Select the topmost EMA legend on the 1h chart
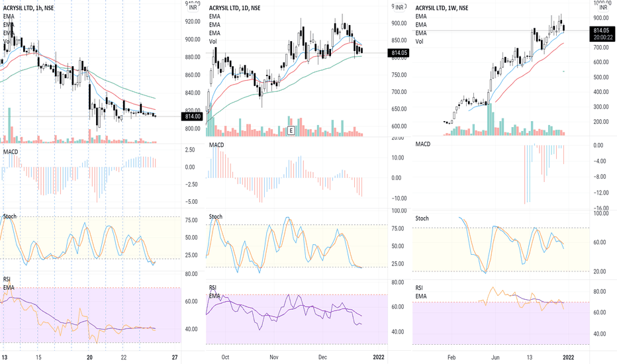This screenshot has height=364, width=617. [x=9, y=16]
